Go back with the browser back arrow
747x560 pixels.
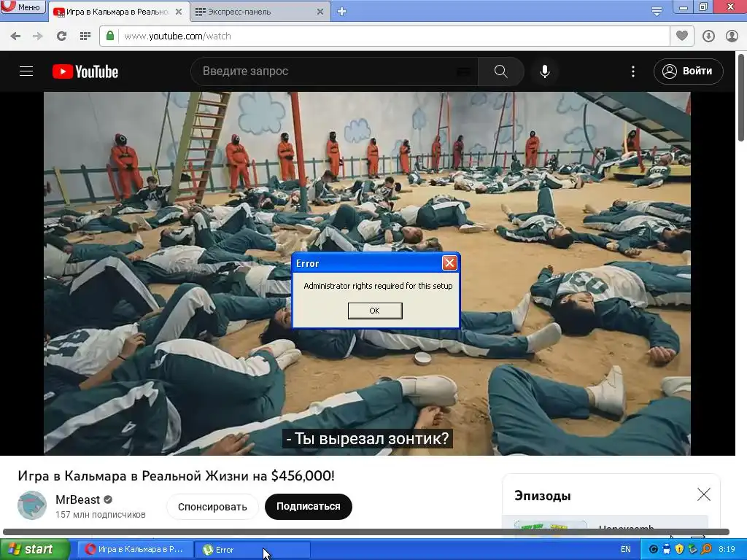coord(15,36)
